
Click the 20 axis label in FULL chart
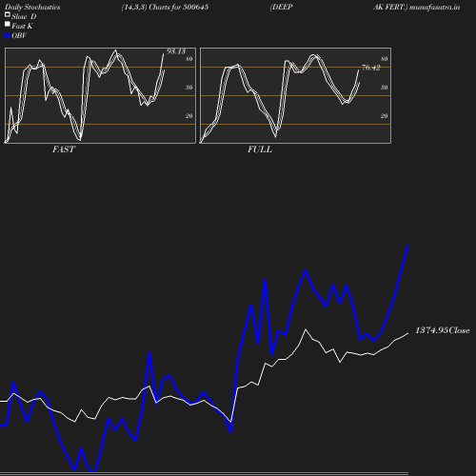(x=385, y=116)
